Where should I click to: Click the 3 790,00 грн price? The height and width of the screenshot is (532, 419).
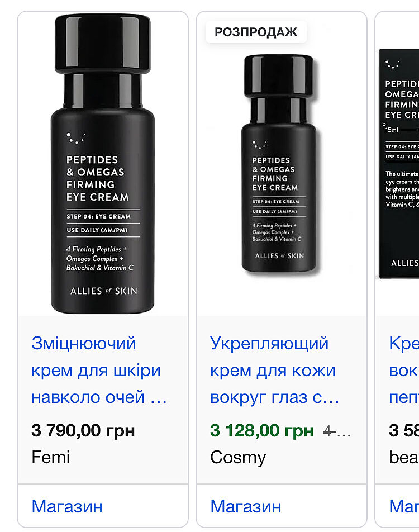(x=83, y=430)
